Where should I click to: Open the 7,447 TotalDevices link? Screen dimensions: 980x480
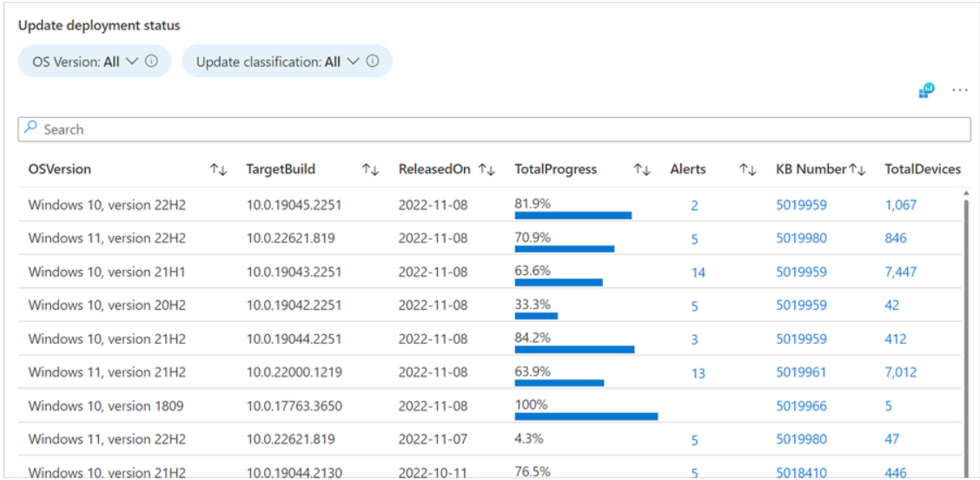coord(901,272)
